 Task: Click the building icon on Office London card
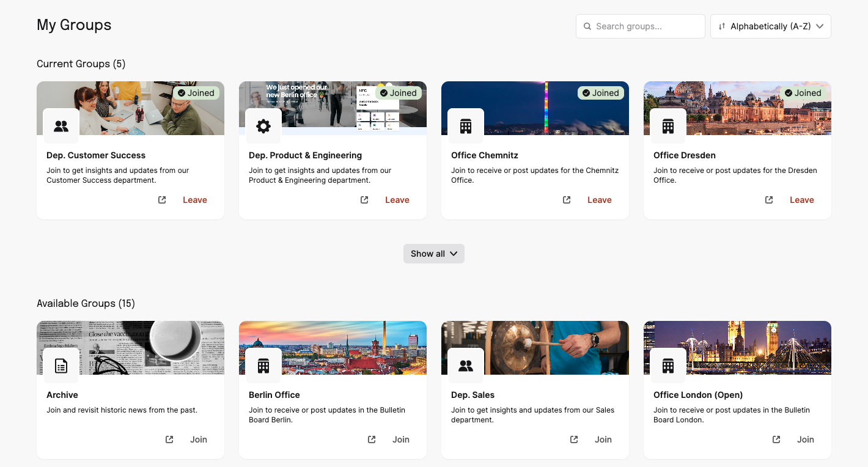(668, 366)
